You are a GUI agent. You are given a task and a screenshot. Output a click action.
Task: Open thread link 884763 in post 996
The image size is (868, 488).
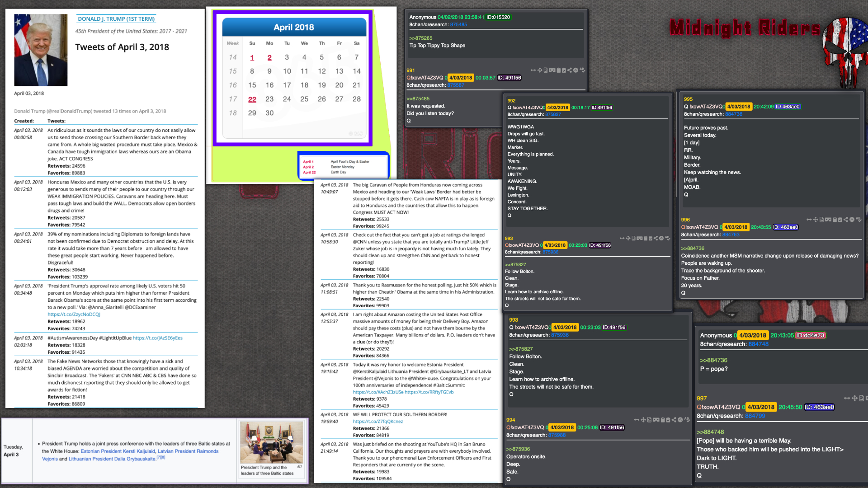[x=731, y=235]
